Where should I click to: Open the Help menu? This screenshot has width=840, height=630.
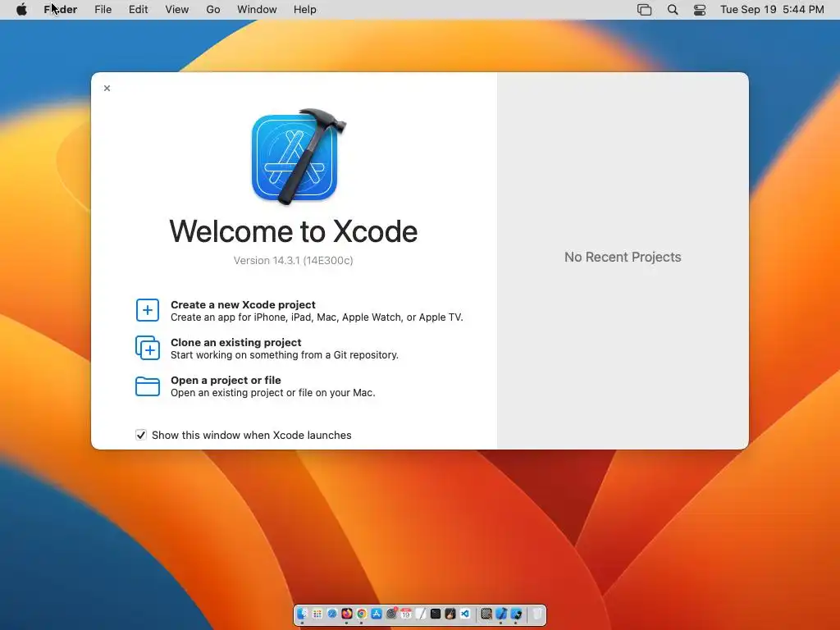tap(305, 10)
